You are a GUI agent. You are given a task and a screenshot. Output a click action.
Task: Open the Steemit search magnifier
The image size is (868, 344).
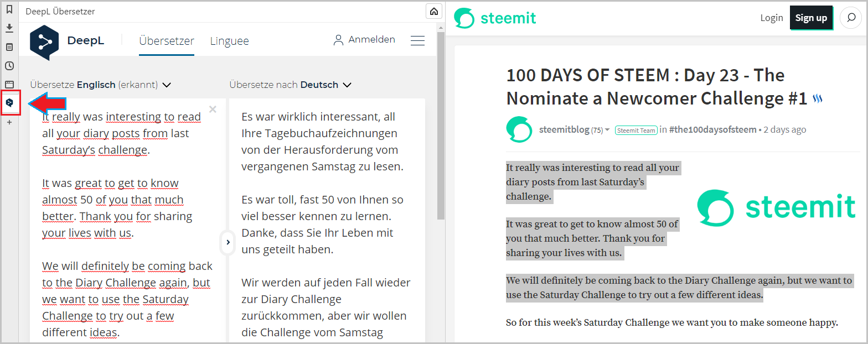point(850,18)
